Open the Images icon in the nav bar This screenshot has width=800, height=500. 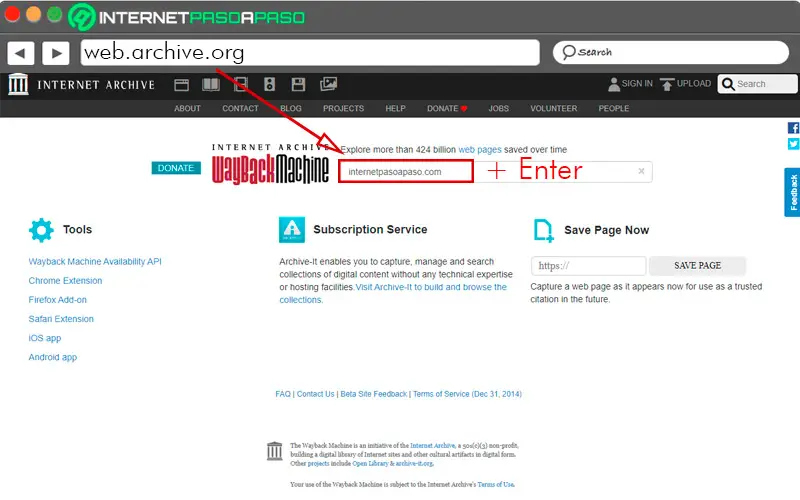pos(328,84)
